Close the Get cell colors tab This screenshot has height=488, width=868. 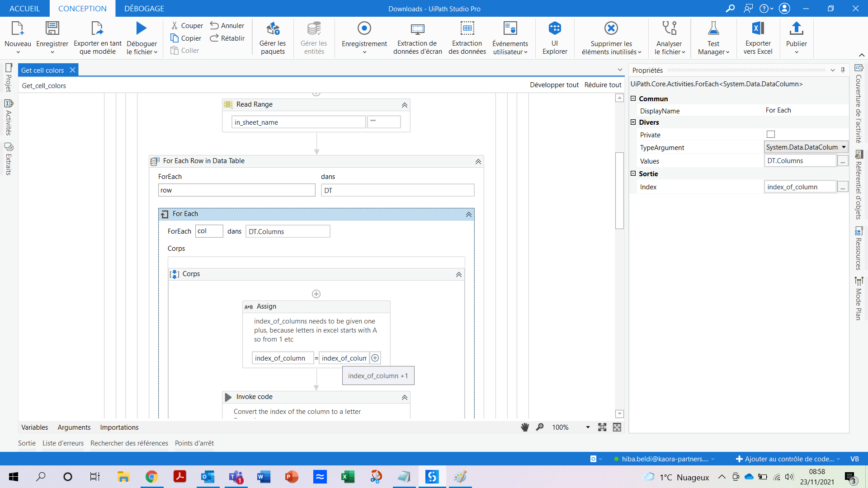pos(72,70)
